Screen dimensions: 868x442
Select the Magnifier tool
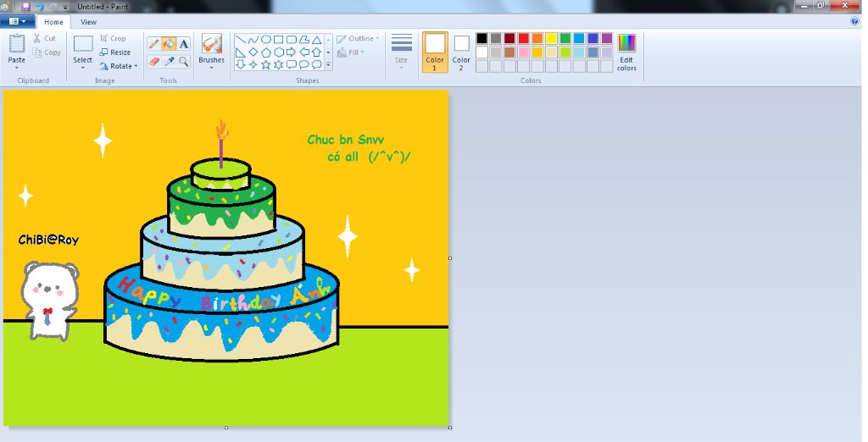tap(184, 62)
